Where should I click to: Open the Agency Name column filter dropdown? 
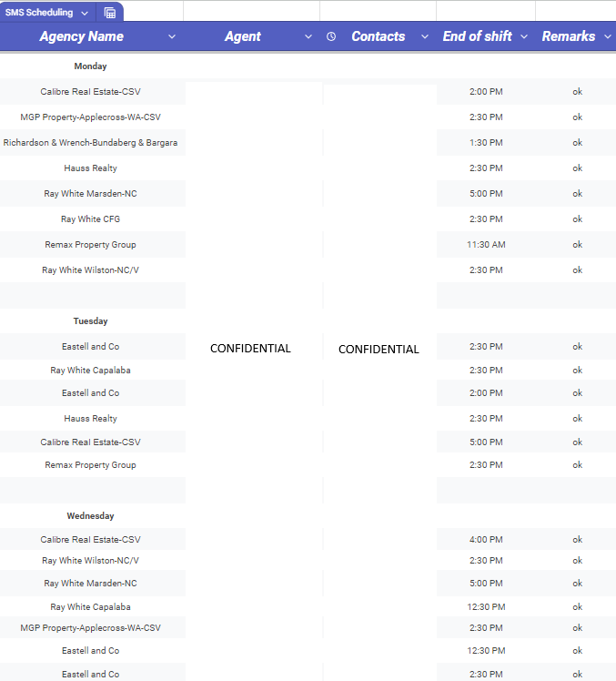[172, 36]
